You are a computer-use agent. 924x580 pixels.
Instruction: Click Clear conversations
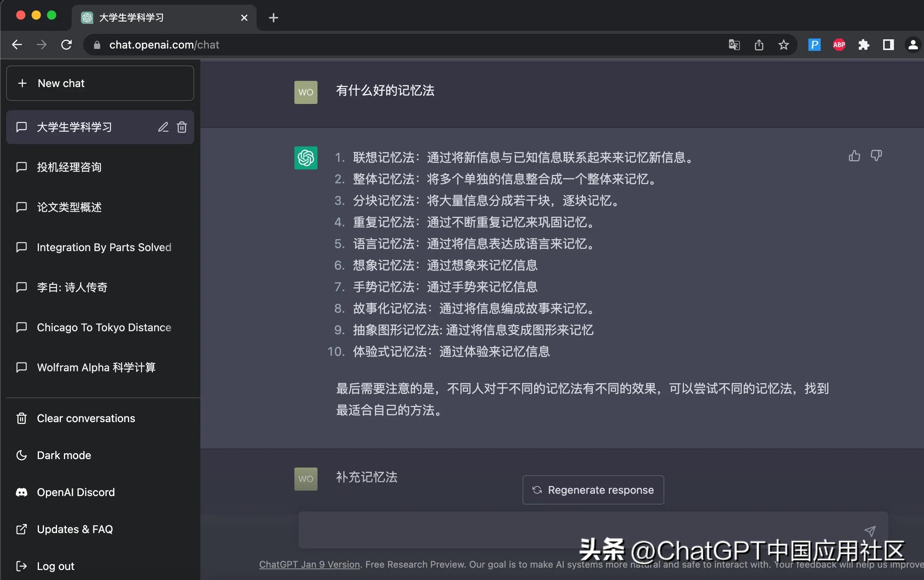pyautogui.click(x=86, y=418)
